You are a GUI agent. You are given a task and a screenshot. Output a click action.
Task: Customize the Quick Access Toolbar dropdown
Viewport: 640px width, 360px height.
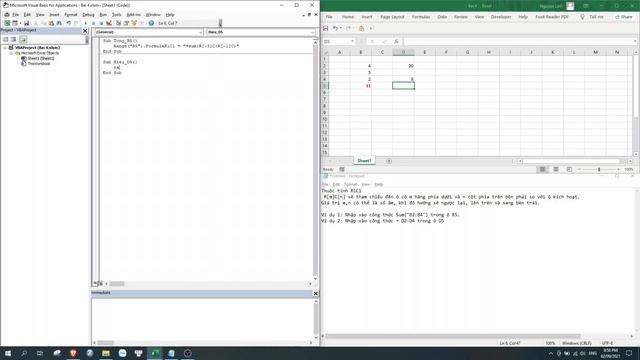pyautogui.click(x=371, y=29)
